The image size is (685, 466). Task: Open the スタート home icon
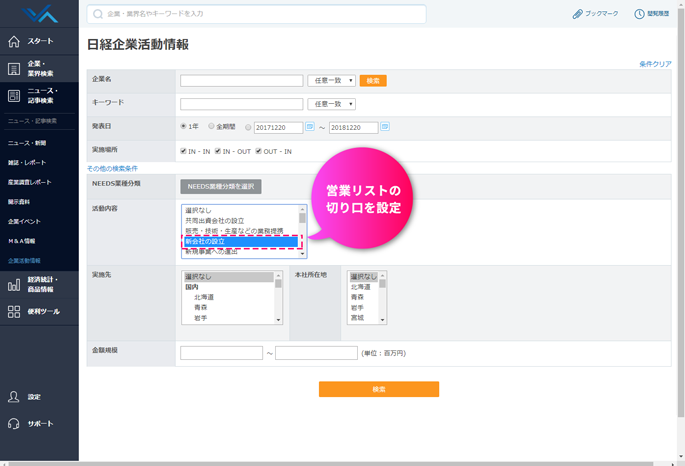pyautogui.click(x=14, y=41)
